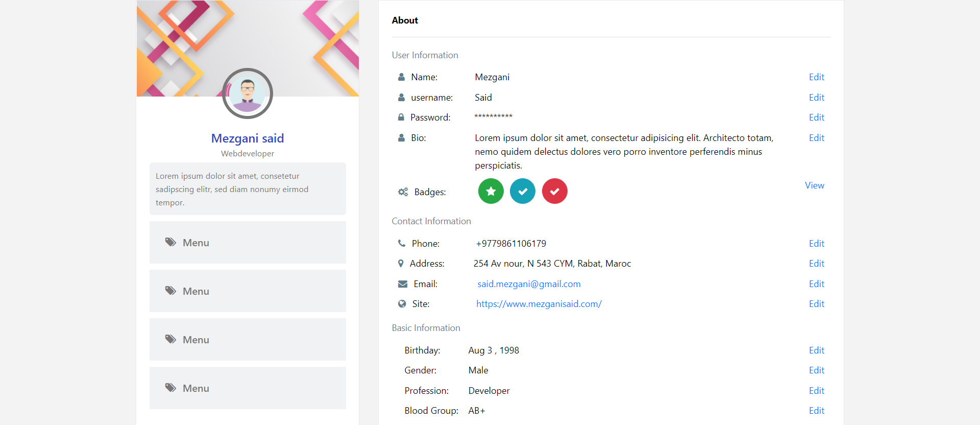Edit the Birthday row
Screen dimensions: 980x425
(817, 350)
